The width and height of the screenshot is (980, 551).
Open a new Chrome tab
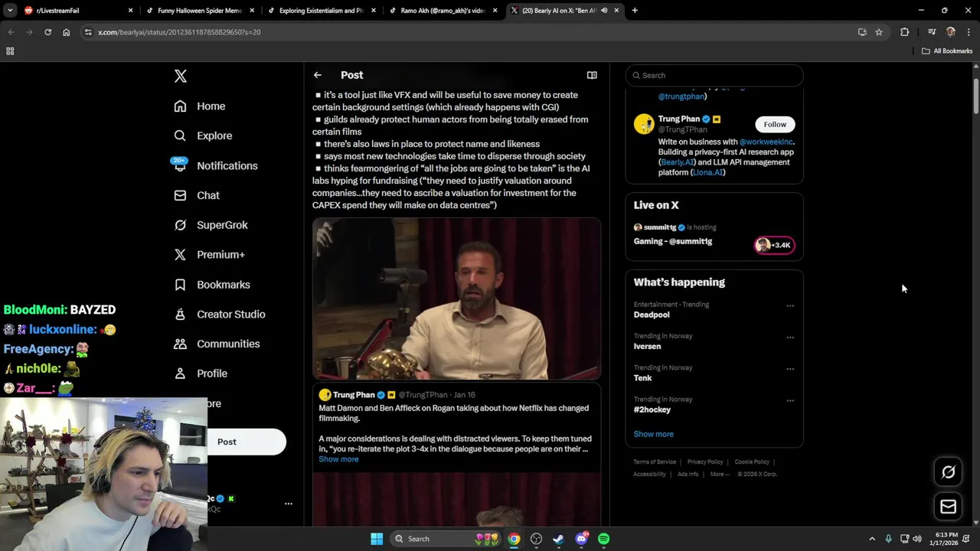(x=635, y=11)
